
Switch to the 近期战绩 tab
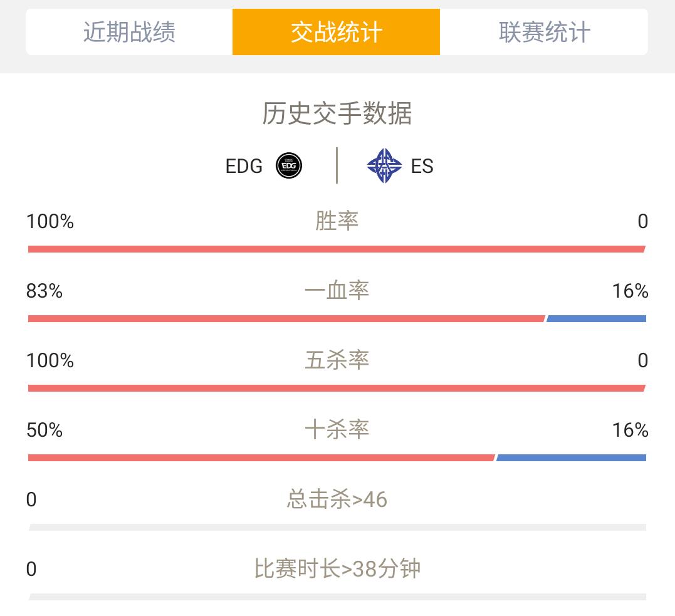click(x=129, y=32)
